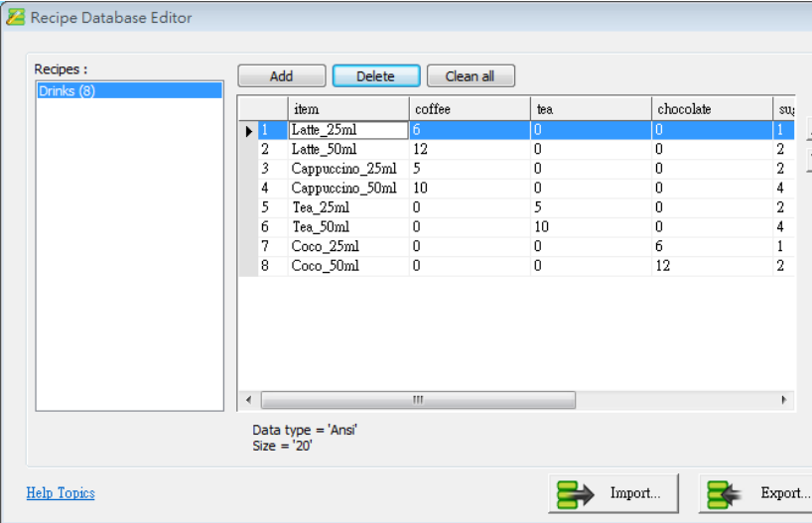812x523 pixels.
Task: Click the horizontal scrollbar right arrow
Action: [783, 400]
